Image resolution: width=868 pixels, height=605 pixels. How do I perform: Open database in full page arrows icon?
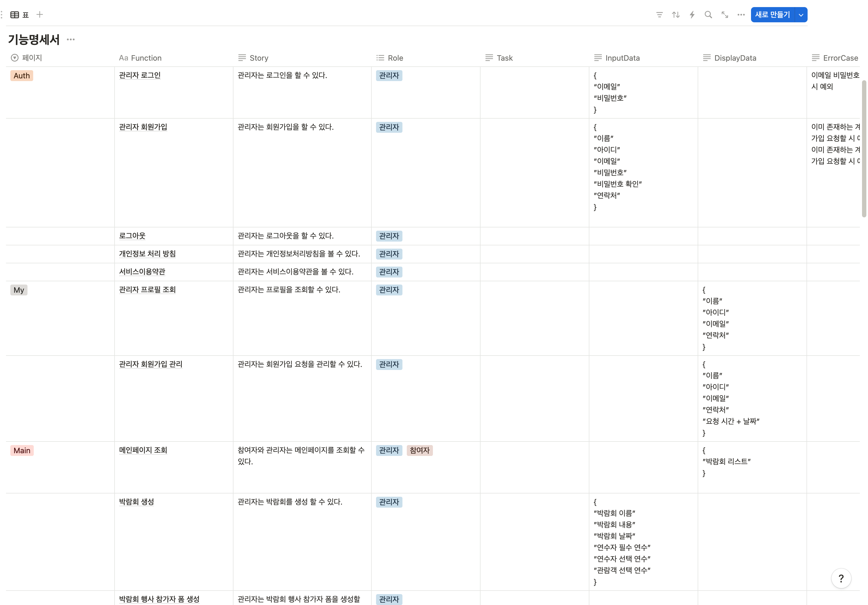tap(725, 15)
